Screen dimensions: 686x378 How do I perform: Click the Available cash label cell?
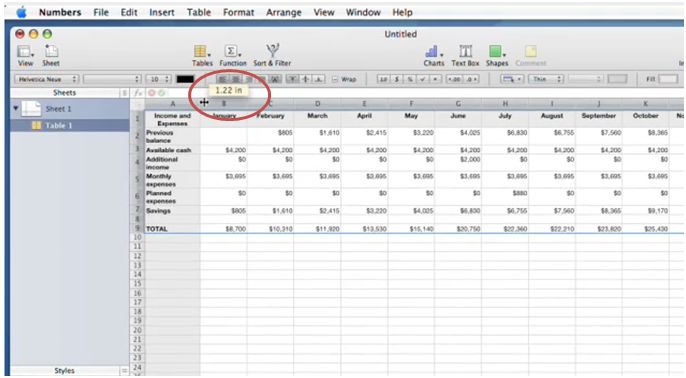172,150
